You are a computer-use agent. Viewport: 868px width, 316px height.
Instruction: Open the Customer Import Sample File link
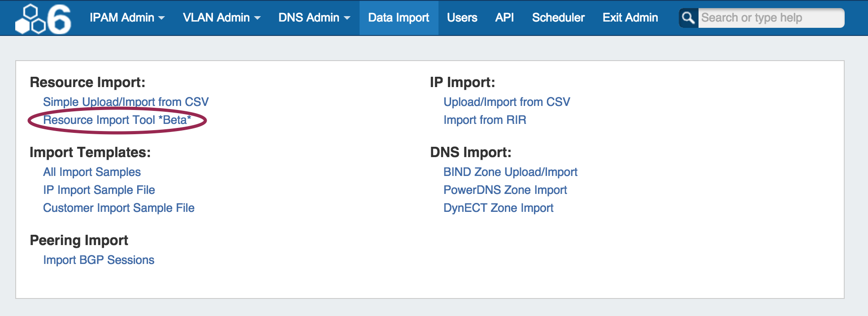click(119, 208)
